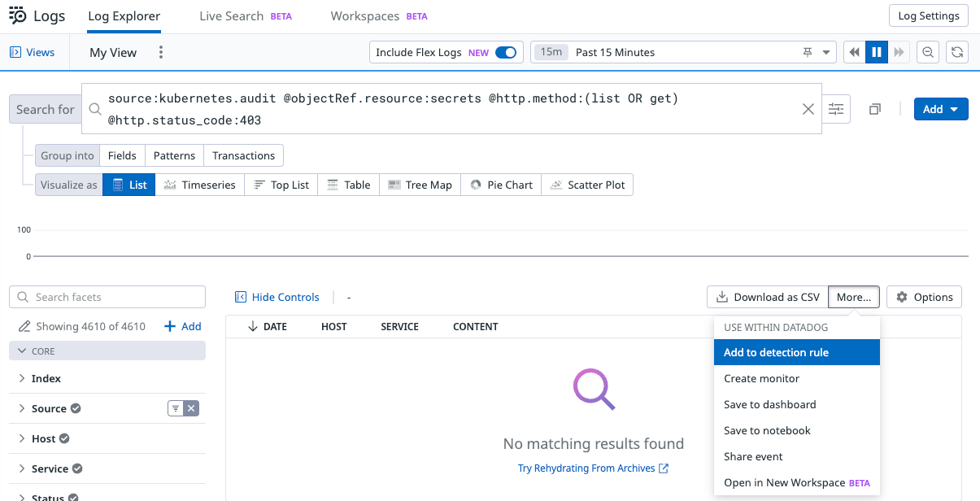The height and width of the screenshot is (501, 980).
Task: Refresh the log results with the refresh icon
Action: pyautogui.click(x=957, y=51)
